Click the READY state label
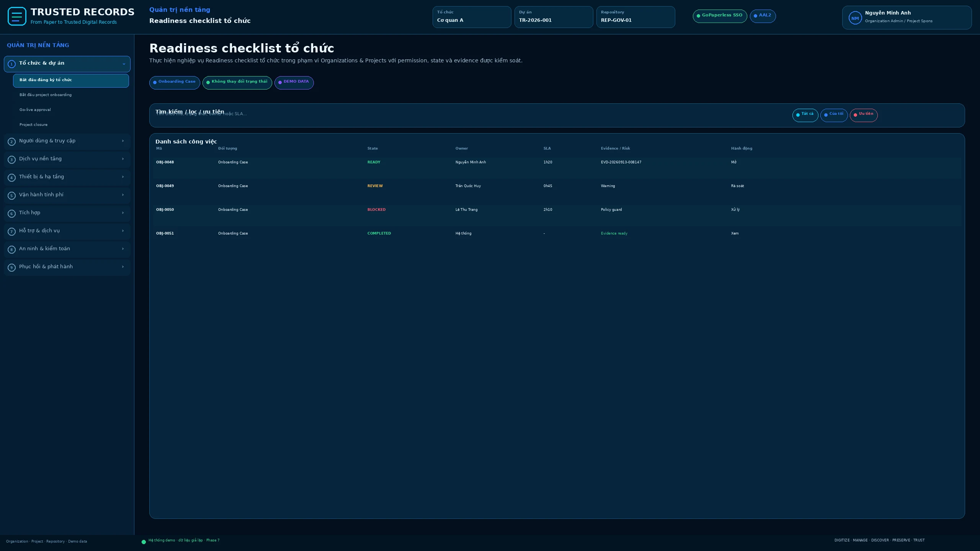Screen dimensions: 980x551 click(374, 162)
